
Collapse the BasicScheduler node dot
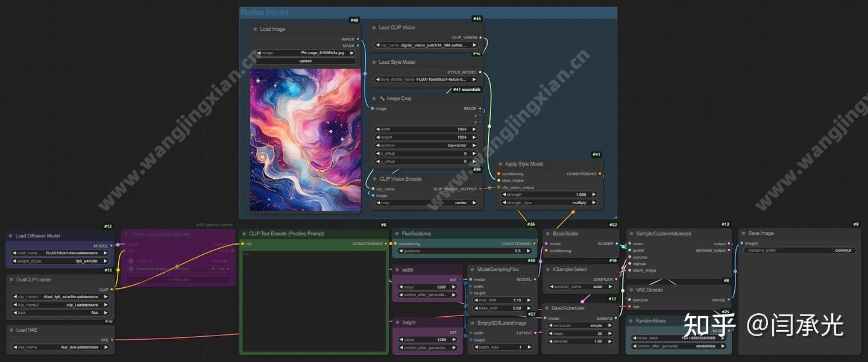tap(546, 308)
